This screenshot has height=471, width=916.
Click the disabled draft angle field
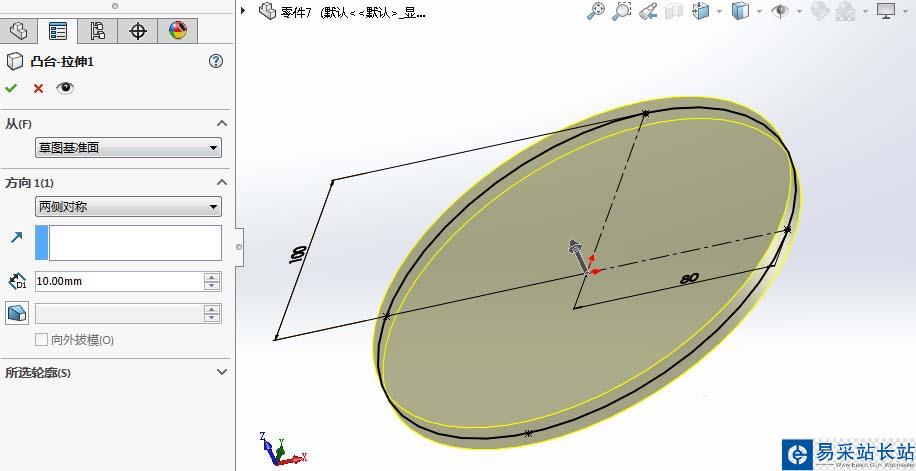point(119,313)
